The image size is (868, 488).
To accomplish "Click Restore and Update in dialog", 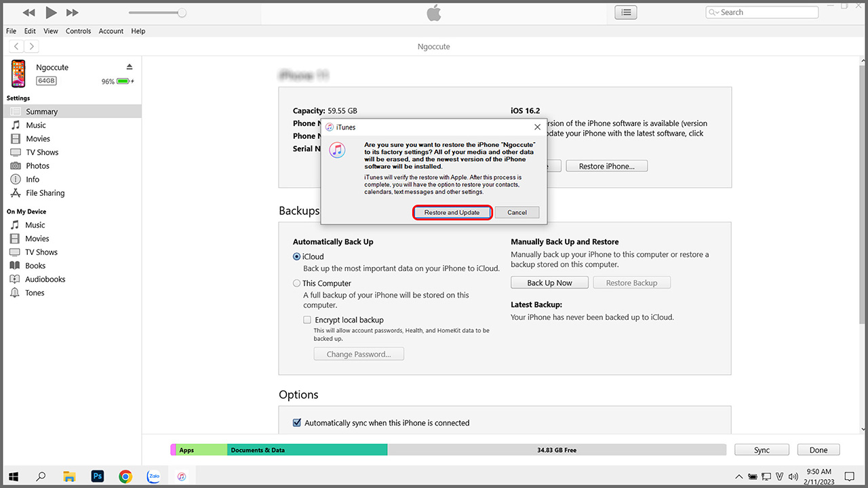I will (x=452, y=212).
